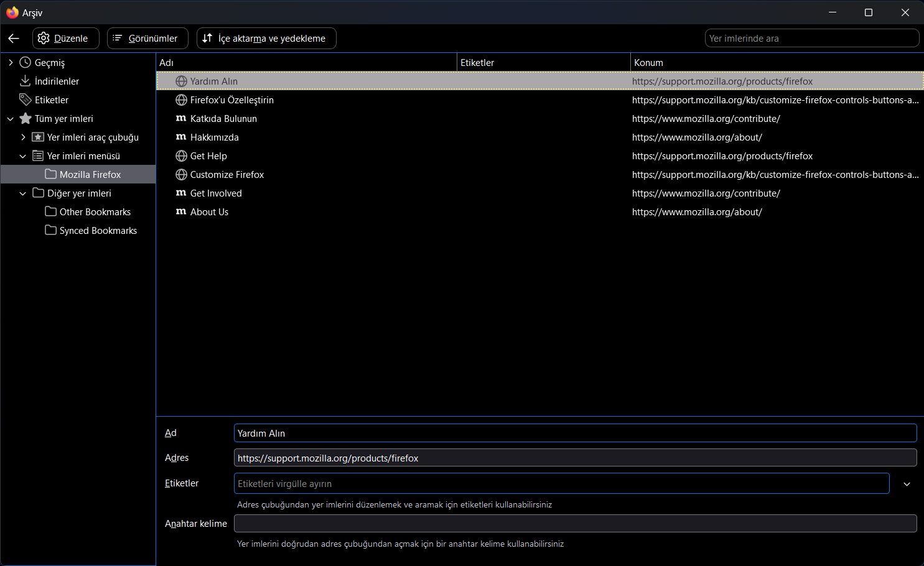Image resolution: width=924 pixels, height=566 pixels.
Task: Select Firefox'u Özelleştirin globe icon
Action: pos(181,100)
